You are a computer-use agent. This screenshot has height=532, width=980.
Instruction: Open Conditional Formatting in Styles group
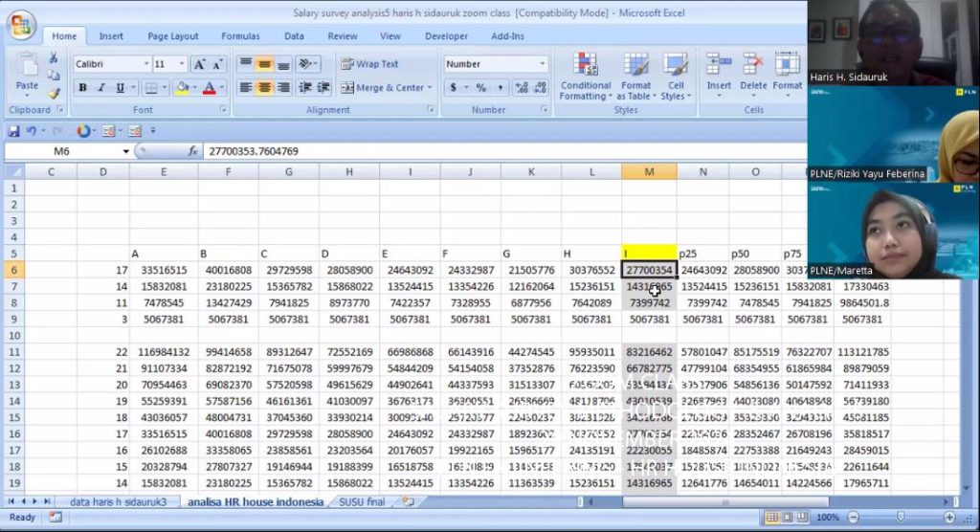[x=586, y=77]
